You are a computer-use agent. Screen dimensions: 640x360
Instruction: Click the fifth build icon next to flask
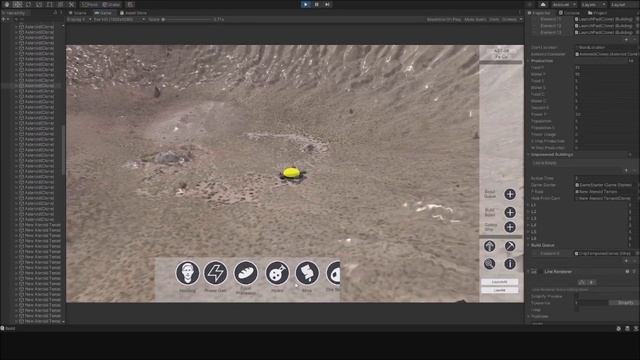pos(307,273)
